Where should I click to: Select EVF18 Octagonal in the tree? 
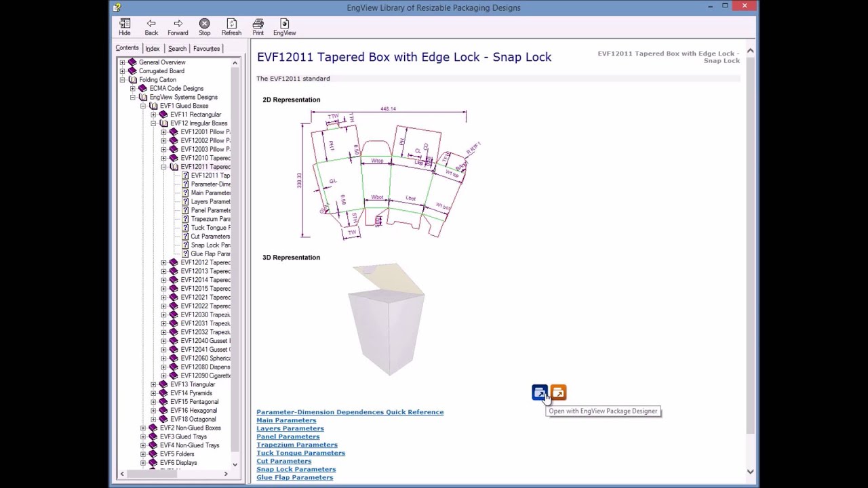[x=193, y=420]
